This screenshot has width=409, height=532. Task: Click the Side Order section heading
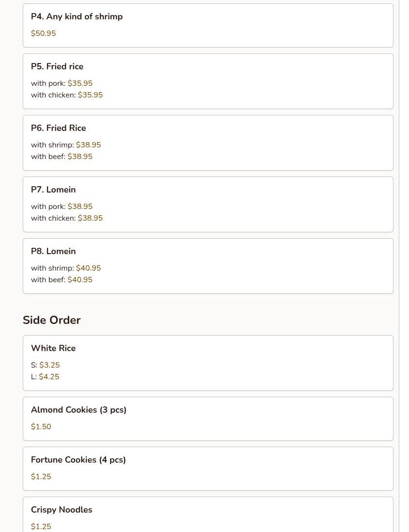click(51, 320)
